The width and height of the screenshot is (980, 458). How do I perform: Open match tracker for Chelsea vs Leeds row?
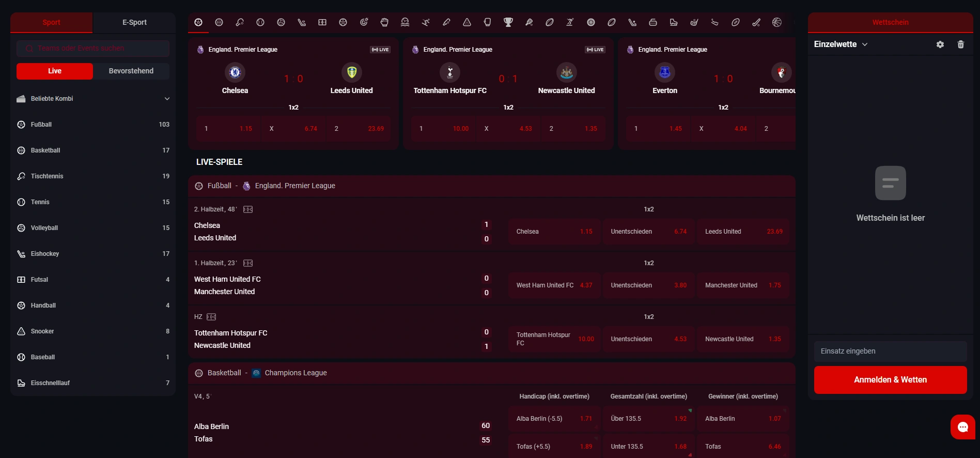click(248, 209)
